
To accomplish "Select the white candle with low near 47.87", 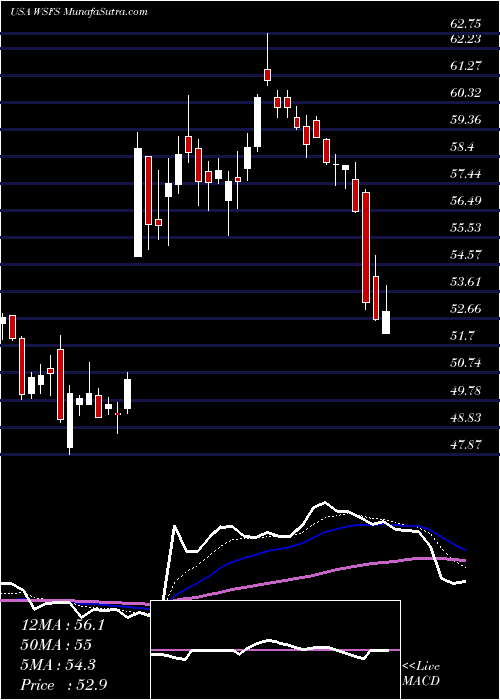I will 70,420.
